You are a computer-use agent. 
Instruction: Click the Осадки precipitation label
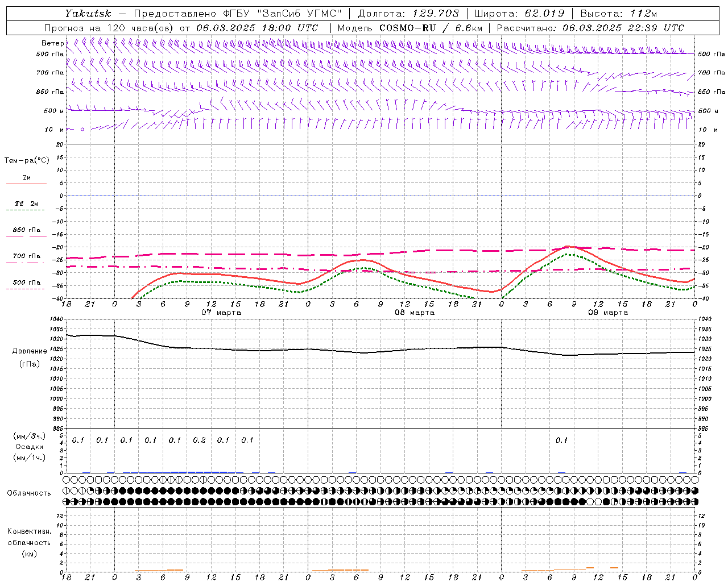(29, 447)
